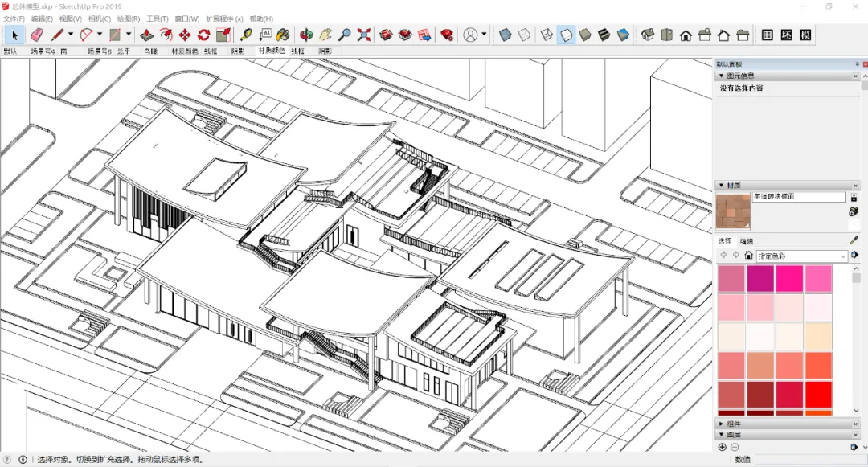868x467 pixels.
Task: Open the Extension Warehouse
Action: point(405,35)
